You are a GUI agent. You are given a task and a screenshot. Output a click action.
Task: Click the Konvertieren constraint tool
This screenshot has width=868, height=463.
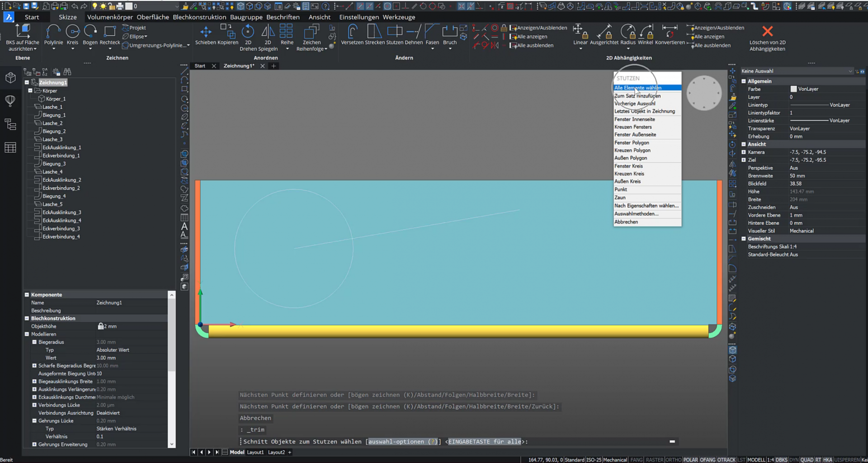click(x=670, y=35)
